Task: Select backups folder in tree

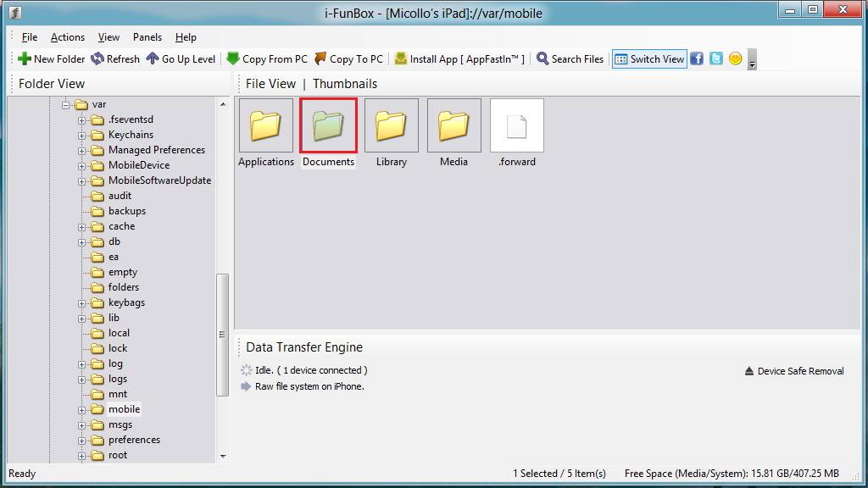Action: point(127,211)
